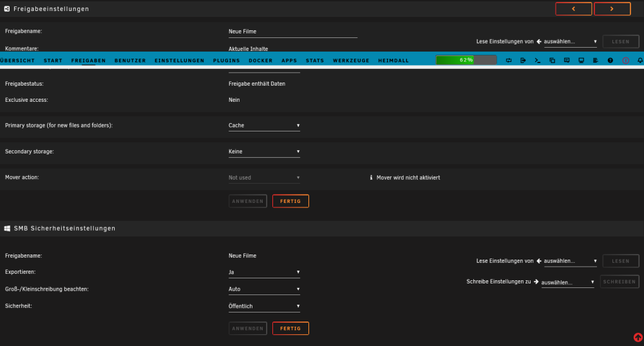Open top Lese Einstellungen von auswählen dropdown
Viewport: 644px width, 346px height.
click(x=570, y=41)
